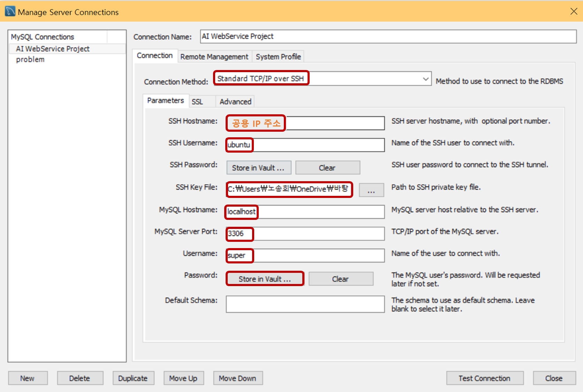Click the Connection Name input field
583x392 pixels.
click(388, 37)
